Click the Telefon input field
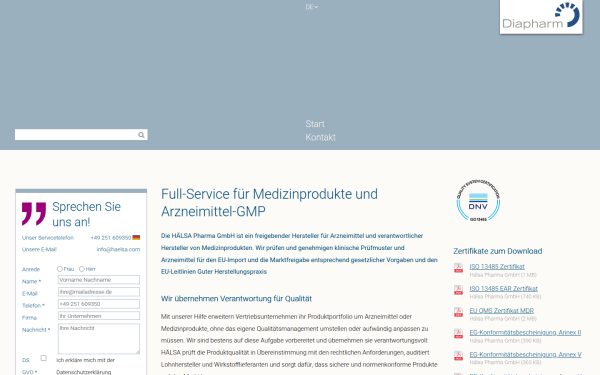This screenshot has height=375, width=600. click(99, 304)
